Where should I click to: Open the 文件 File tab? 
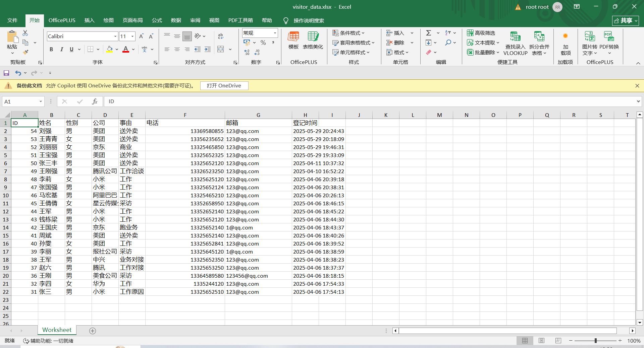click(12, 20)
